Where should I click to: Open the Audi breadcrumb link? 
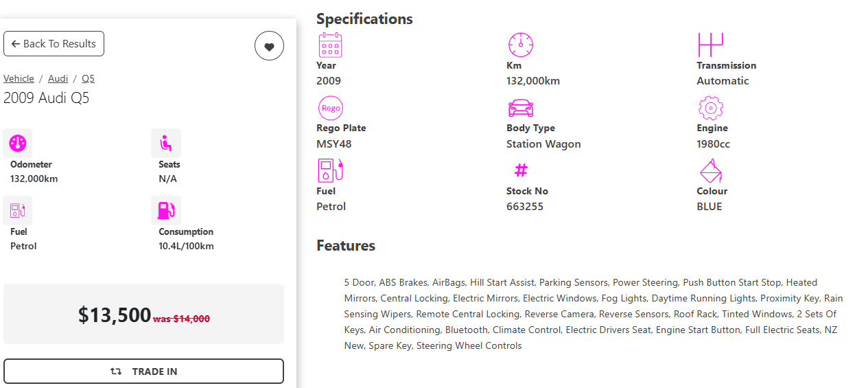[58, 78]
